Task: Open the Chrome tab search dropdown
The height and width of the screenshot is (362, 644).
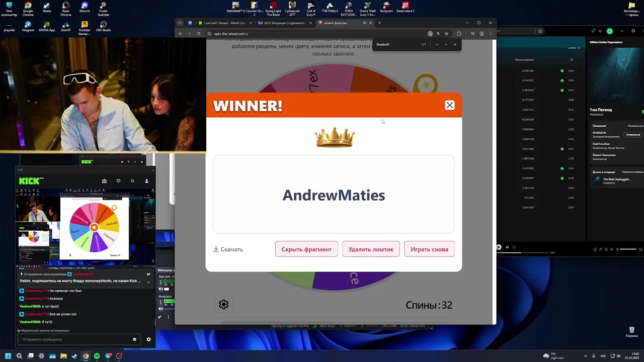Action: click(180, 23)
